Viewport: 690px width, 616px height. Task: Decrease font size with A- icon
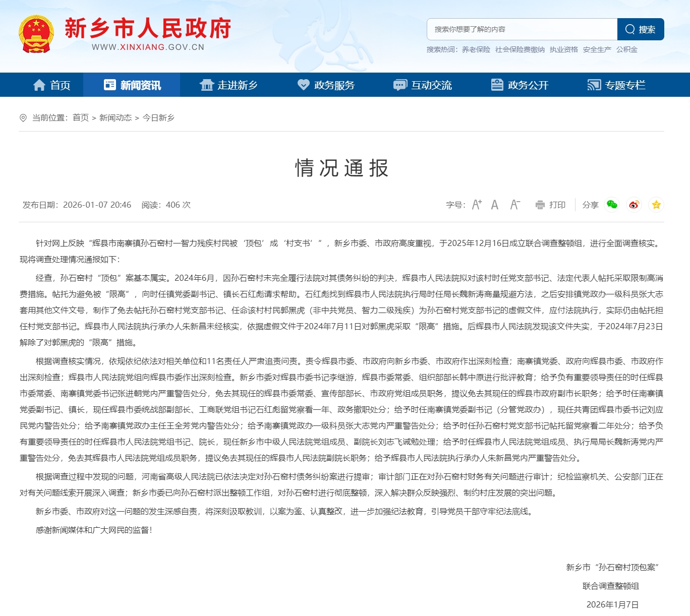[x=514, y=205]
